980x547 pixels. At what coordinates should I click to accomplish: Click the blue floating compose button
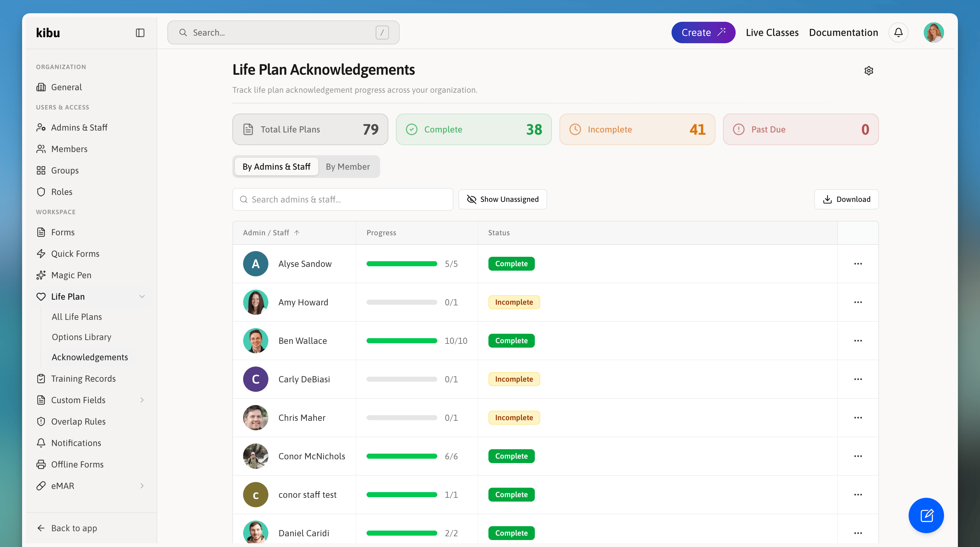pos(926,515)
